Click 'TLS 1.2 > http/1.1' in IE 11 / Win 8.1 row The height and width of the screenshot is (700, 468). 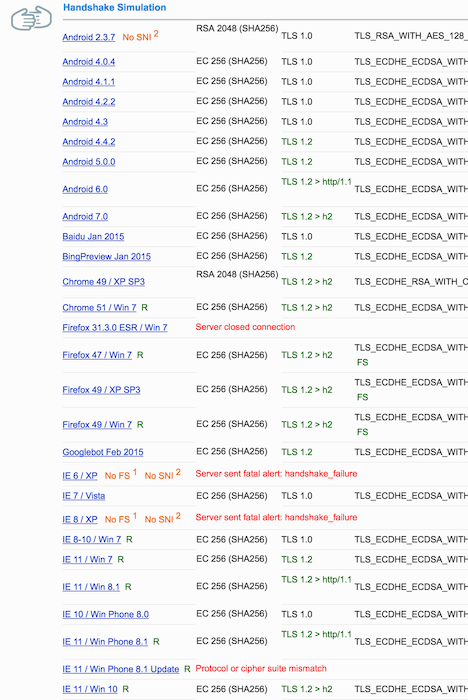(x=316, y=580)
